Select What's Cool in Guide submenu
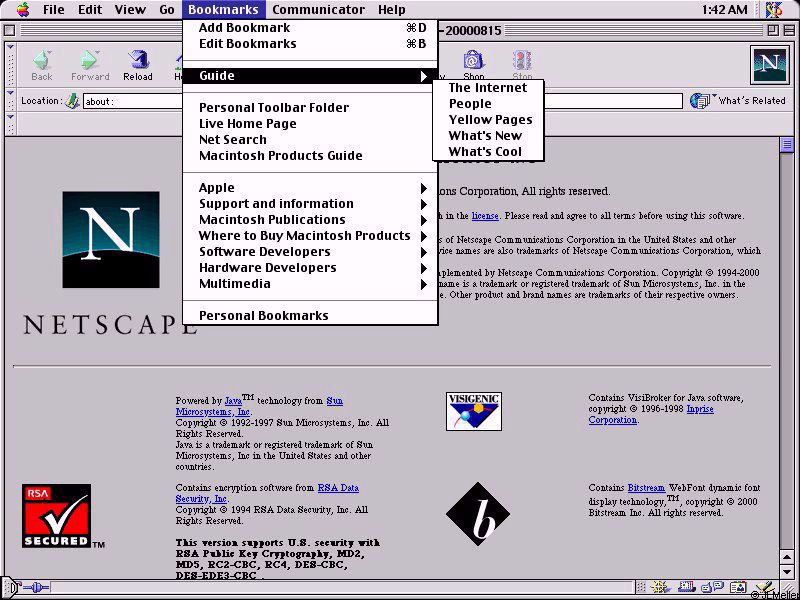 pyautogui.click(x=488, y=152)
